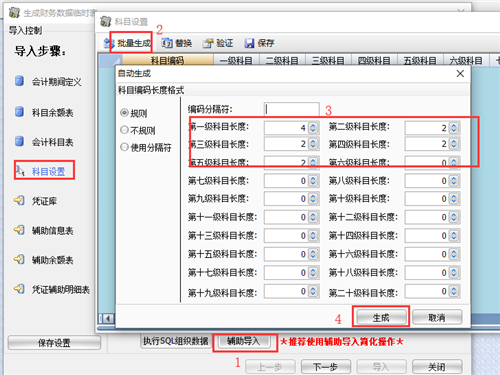Click the 第一级科目长度 value field
This screenshot has height=375, width=500.
click(286, 128)
